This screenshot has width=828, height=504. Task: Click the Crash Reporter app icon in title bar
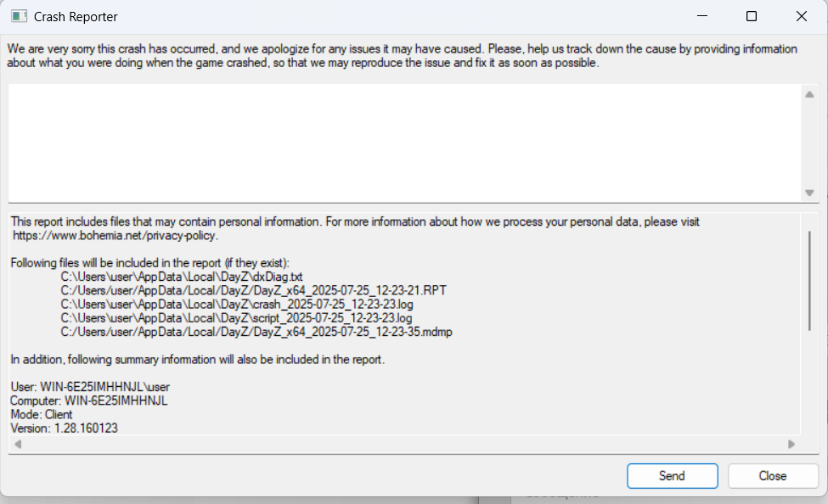point(19,16)
